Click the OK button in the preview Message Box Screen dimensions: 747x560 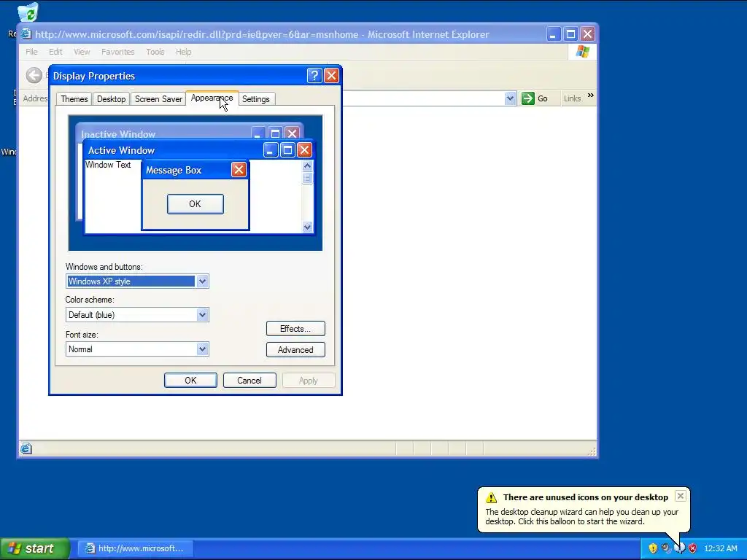pyautogui.click(x=196, y=204)
